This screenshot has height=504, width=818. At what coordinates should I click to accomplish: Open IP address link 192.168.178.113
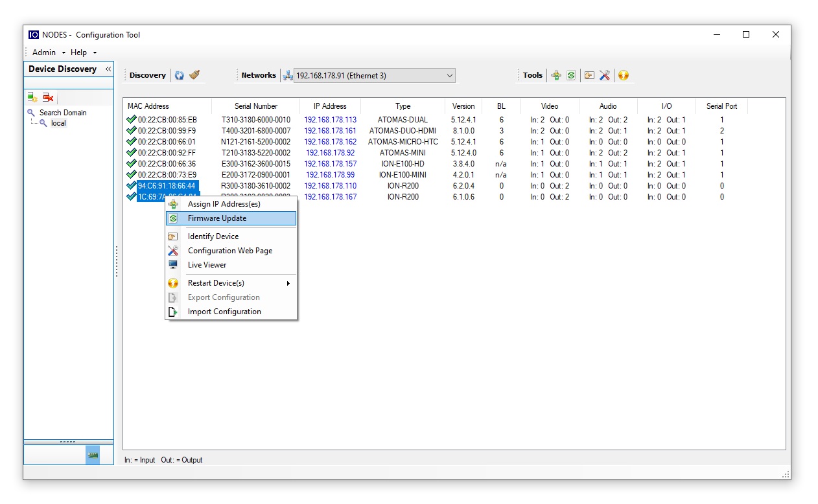click(330, 120)
